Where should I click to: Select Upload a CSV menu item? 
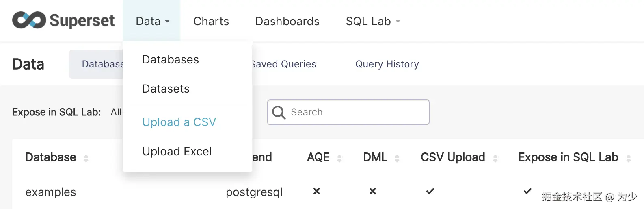pyautogui.click(x=179, y=122)
